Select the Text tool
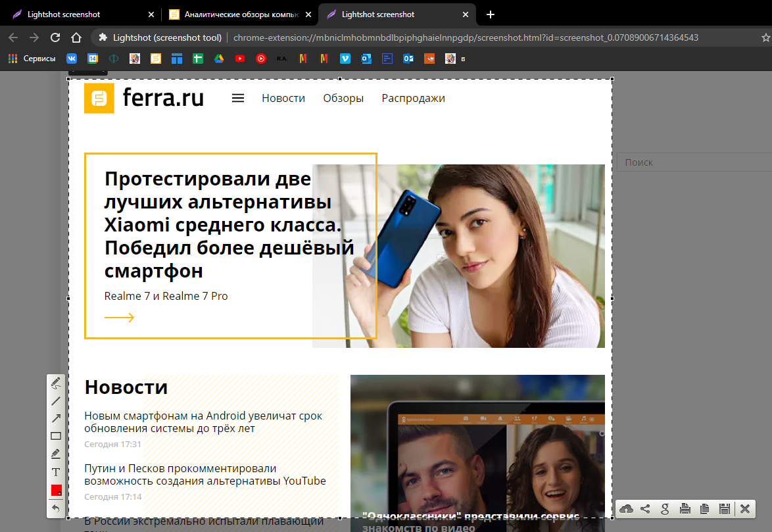The height and width of the screenshot is (532, 772). (56, 472)
